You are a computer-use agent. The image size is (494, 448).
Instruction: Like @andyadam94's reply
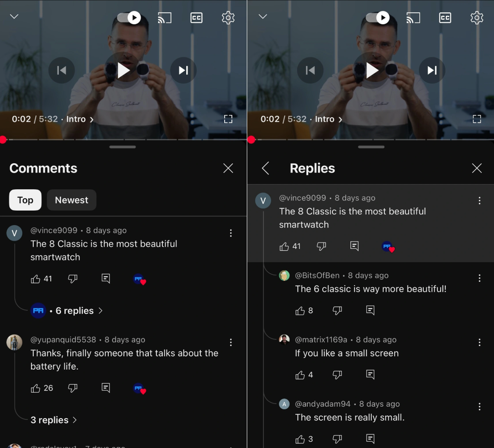pyautogui.click(x=300, y=439)
